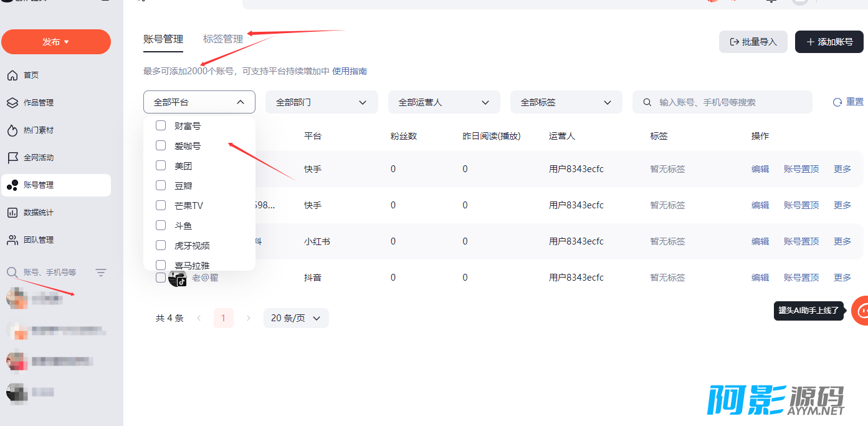868x426 pixels.
Task: Select the 斗鱼 checkbox option
Action: tap(161, 225)
